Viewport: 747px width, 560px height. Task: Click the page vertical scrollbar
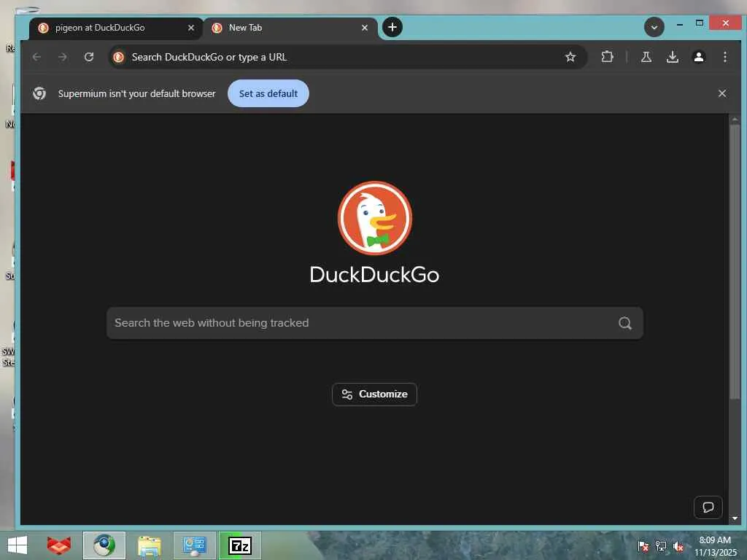pos(735,262)
